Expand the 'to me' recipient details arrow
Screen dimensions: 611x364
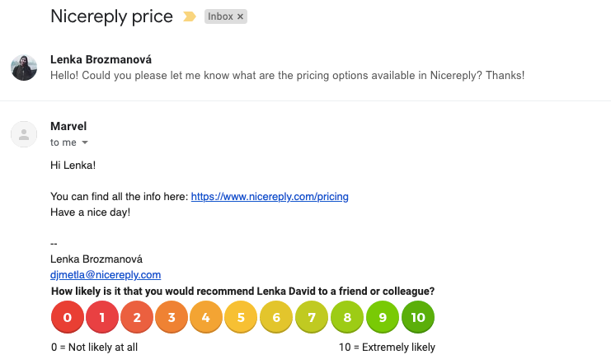(85, 142)
